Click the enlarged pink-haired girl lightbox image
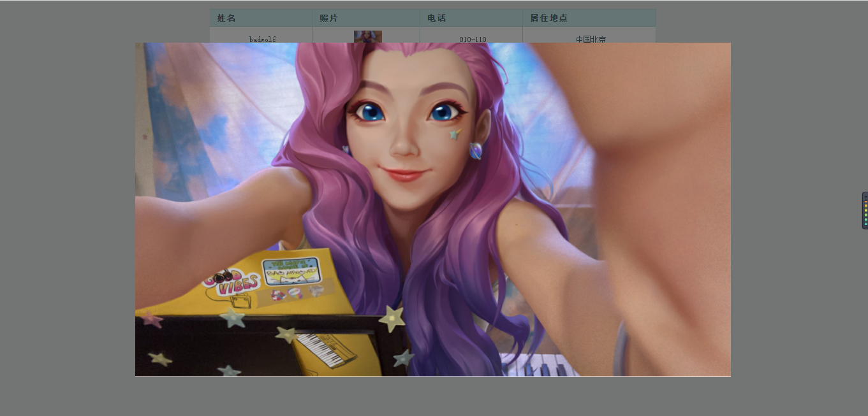The image size is (868, 416). pyautogui.click(x=433, y=210)
